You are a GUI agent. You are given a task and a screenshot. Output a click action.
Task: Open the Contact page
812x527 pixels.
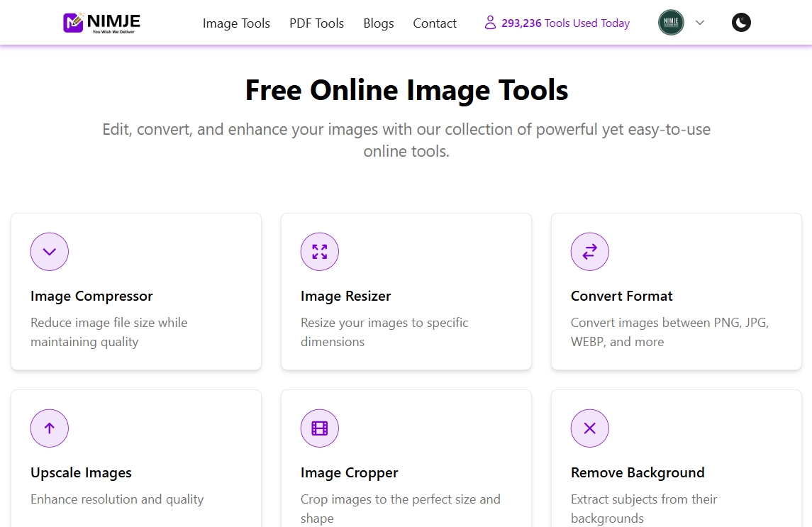coord(434,23)
